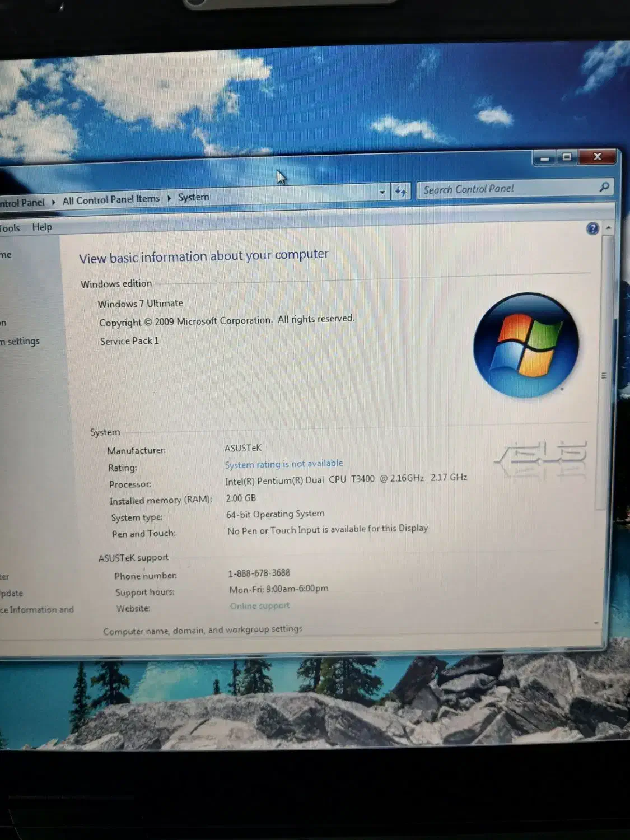Click 'View basic information about your computer' heading
This screenshot has height=840, width=630.
[x=204, y=256]
